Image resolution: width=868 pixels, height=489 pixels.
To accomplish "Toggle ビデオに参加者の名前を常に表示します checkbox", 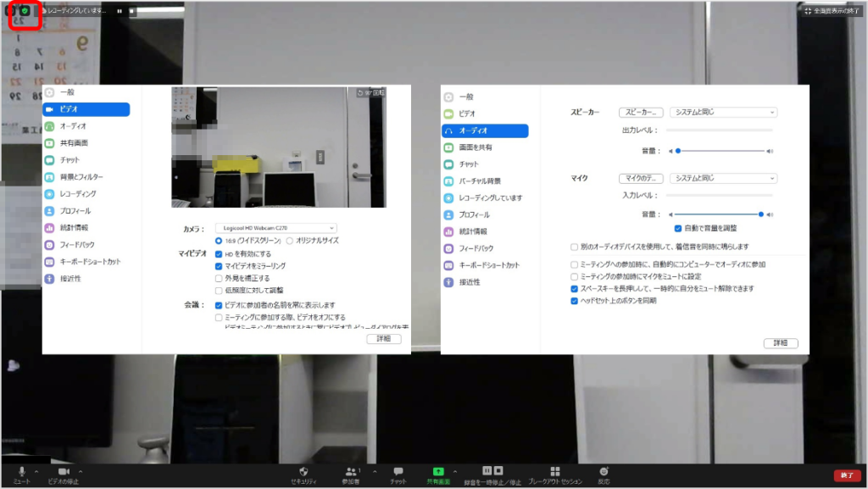I will click(x=219, y=305).
